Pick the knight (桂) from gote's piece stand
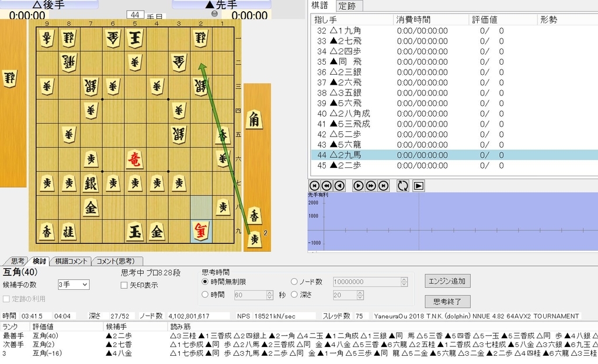This screenshot has height=364, width=598. point(10,79)
